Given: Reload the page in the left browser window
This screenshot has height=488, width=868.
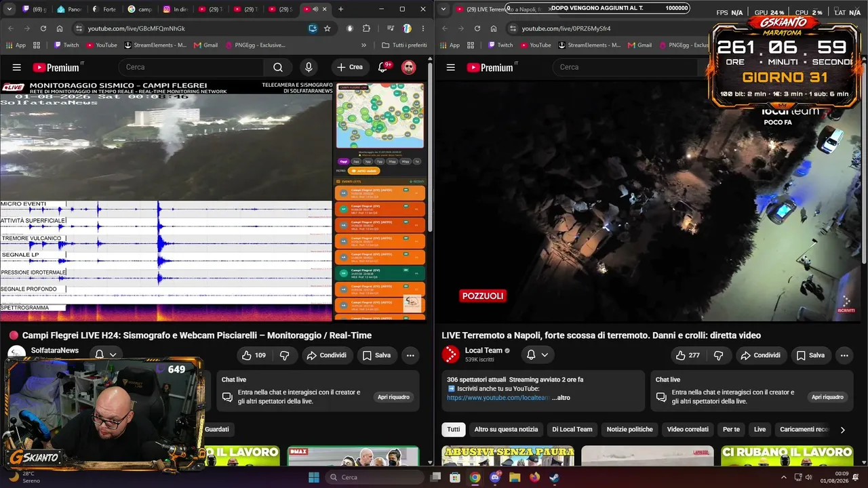Looking at the screenshot, I should coord(43,28).
